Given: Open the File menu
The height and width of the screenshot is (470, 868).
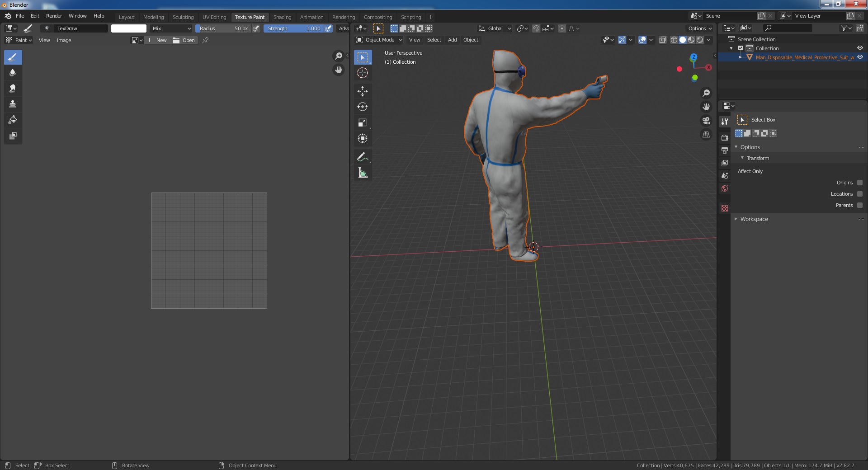Looking at the screenshot, I should tap(20, 16).
